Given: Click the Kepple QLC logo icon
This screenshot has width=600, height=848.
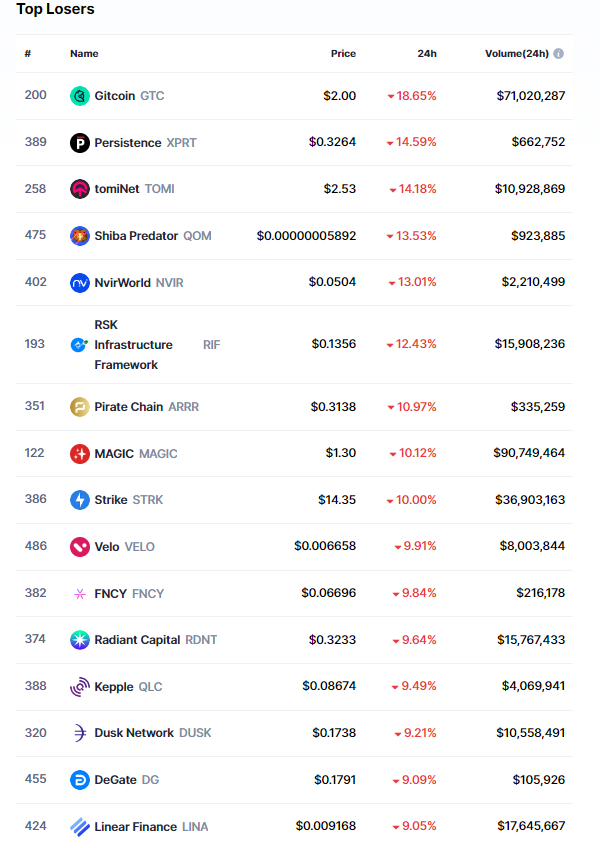Looking at the screenshot, I should point(80,687).
